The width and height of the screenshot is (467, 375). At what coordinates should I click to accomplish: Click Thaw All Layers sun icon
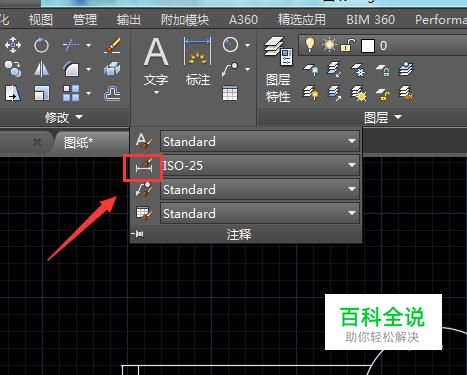click(x=358, y=93)
